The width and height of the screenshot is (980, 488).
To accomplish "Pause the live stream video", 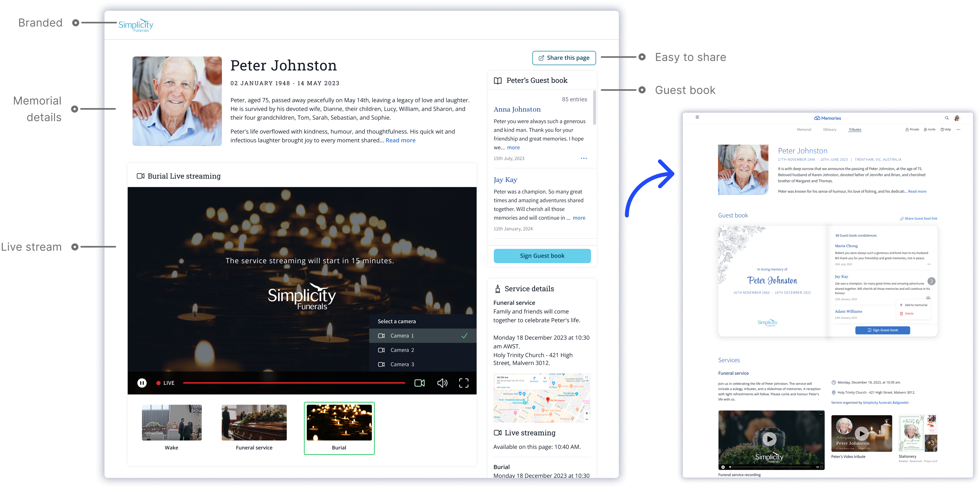I will (142, 383).
